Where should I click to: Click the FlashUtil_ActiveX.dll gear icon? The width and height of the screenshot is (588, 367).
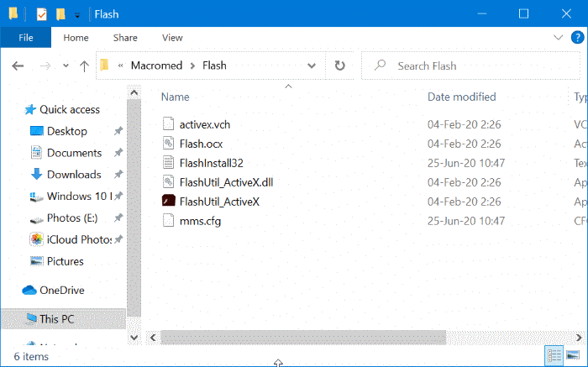(168, 181)
